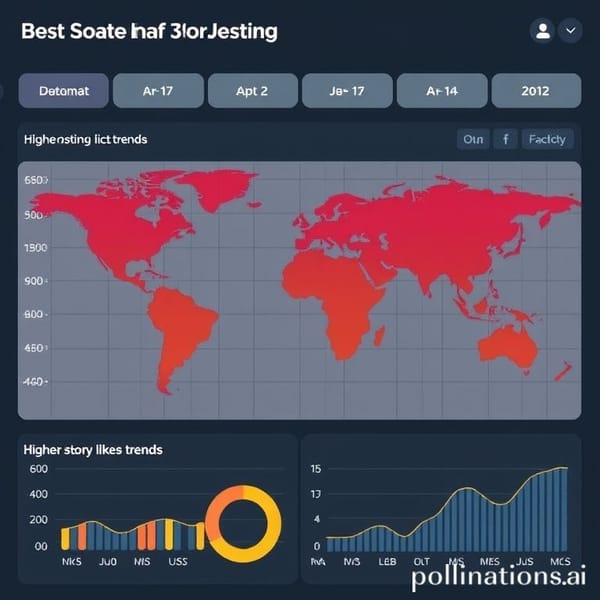600x600 pixels.
Task: Choose the Ja- 17 tab
Action: (x=345, y=90)
